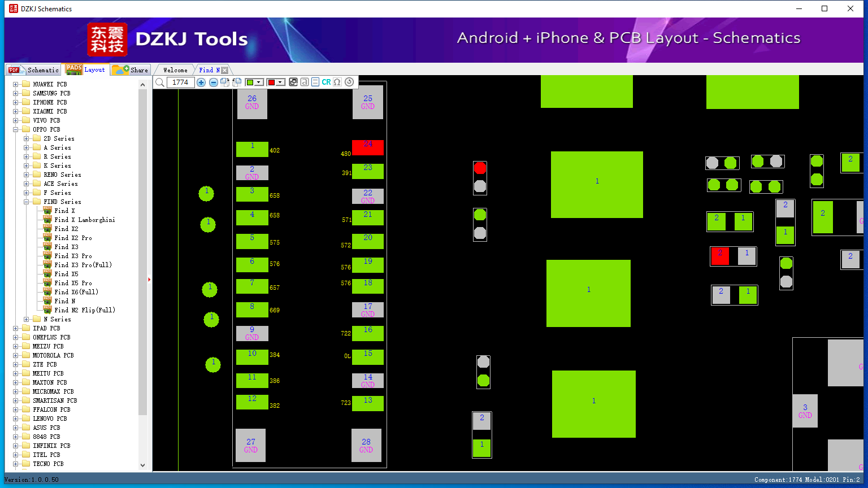Image resolution: width=868 pixels, height=488 pixels.
Task: Open the Find X3 Pro(Full) layout
Action: [x=83, y=265]
